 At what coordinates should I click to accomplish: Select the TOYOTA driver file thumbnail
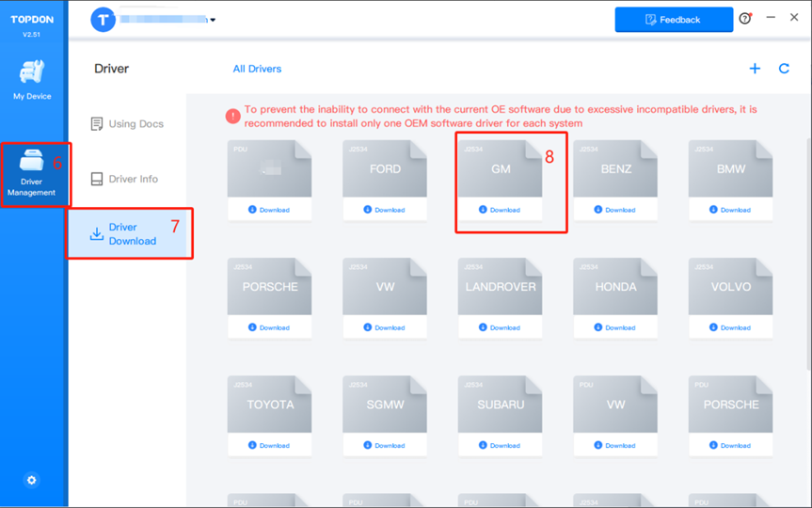[269, 404]
